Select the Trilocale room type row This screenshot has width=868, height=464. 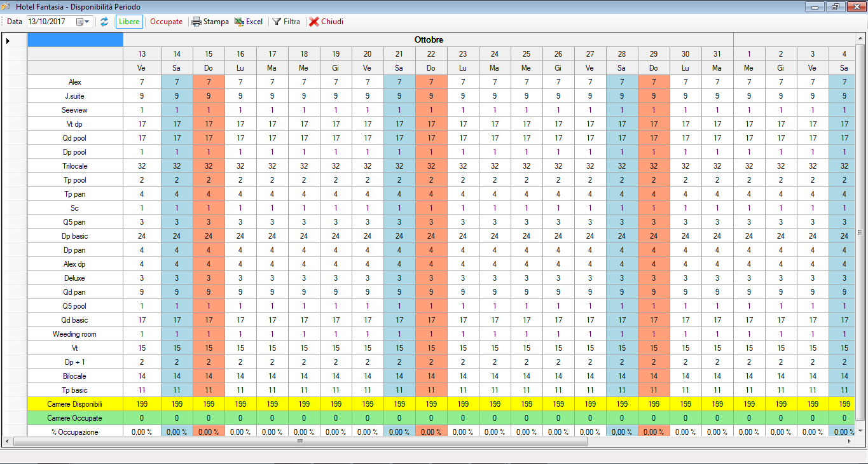click(x=75, y=166)
